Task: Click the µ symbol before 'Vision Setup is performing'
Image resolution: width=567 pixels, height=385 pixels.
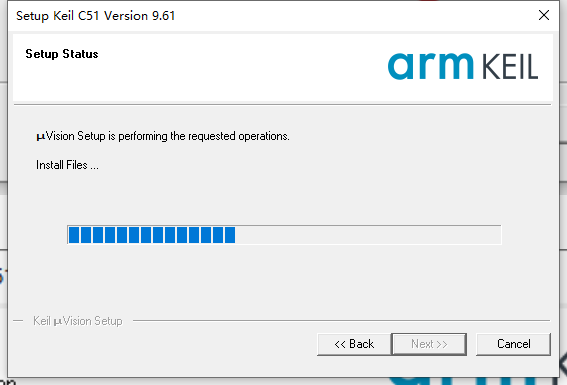Action: [x=40, y=137]
